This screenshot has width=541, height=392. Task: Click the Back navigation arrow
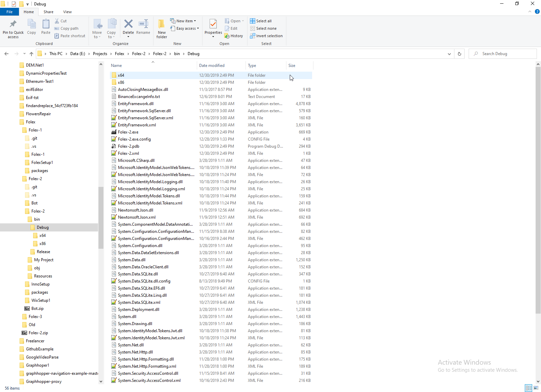click(6, 54)
